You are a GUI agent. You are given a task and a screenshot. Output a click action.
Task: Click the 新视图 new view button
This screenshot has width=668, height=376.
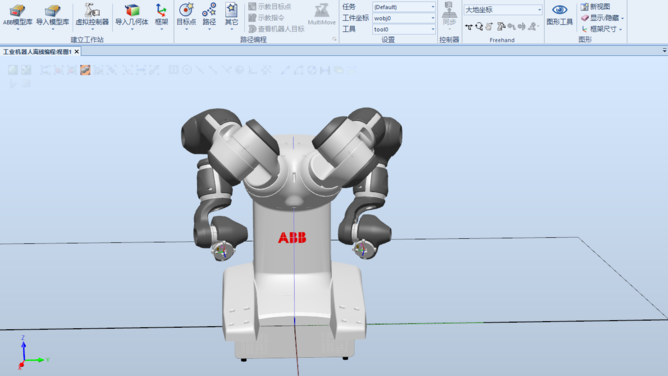pos(595,7)
